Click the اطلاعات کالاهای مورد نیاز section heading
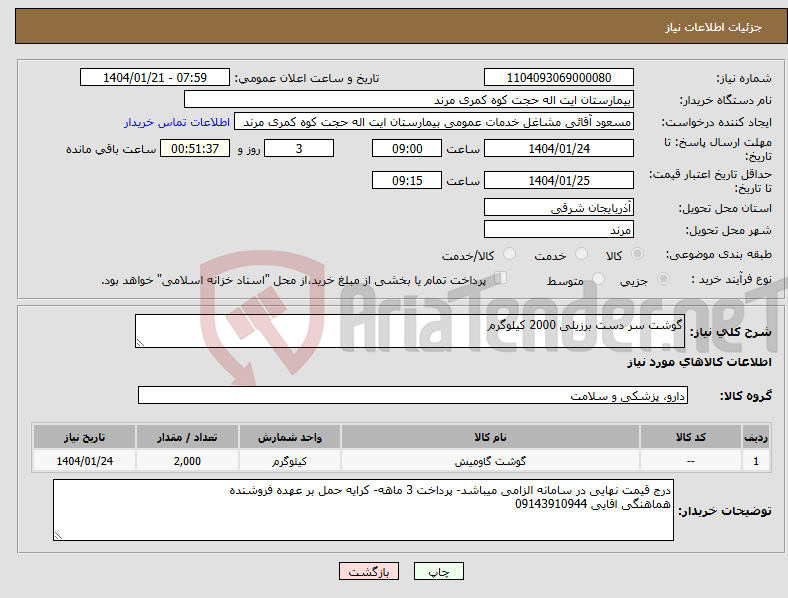The width and height of the screenshot is (788, 598). point(700,362)
